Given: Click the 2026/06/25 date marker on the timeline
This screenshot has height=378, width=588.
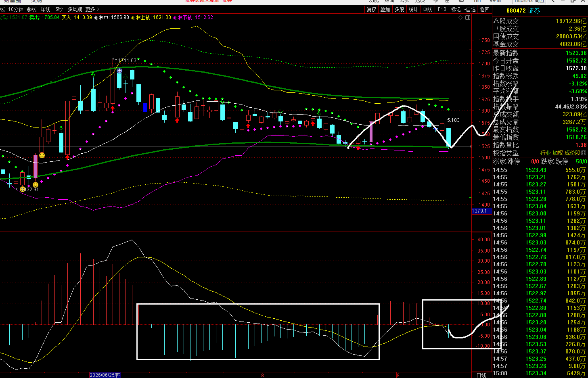Looking at the screenshot, I should (x=105, y=375).
